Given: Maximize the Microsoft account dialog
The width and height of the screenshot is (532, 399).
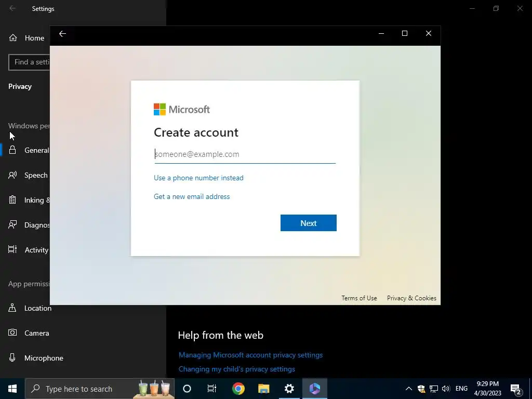Looking at the screenshot, I should click(404, 34).
